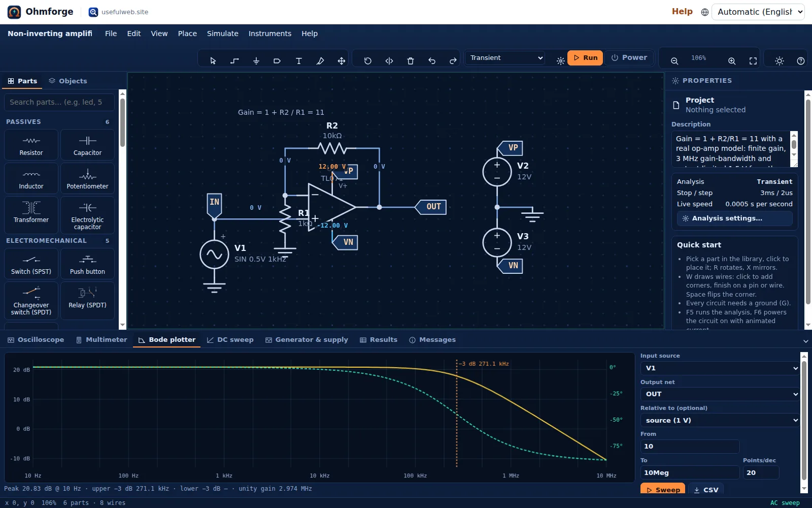Redo the last undone action

tap(453, 61)
